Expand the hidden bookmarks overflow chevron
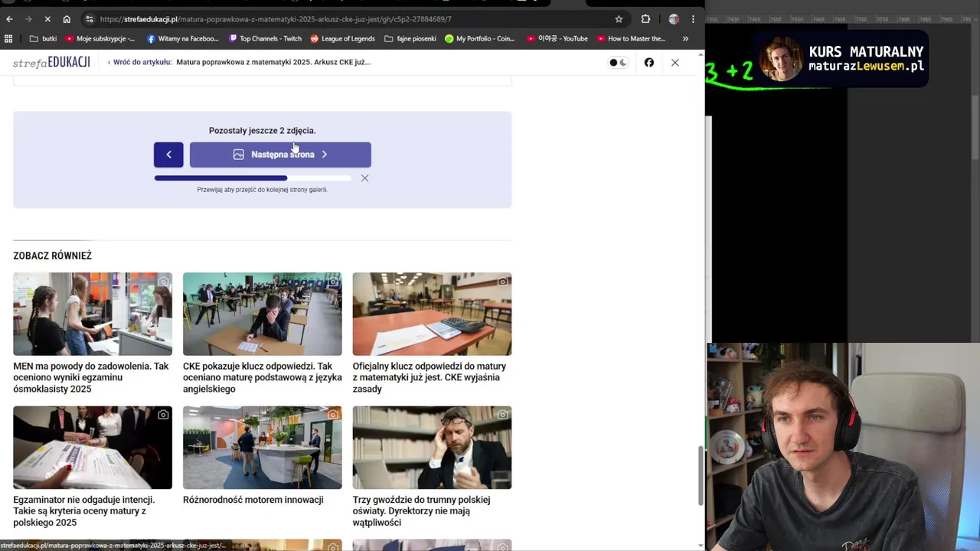 point(685,38)
